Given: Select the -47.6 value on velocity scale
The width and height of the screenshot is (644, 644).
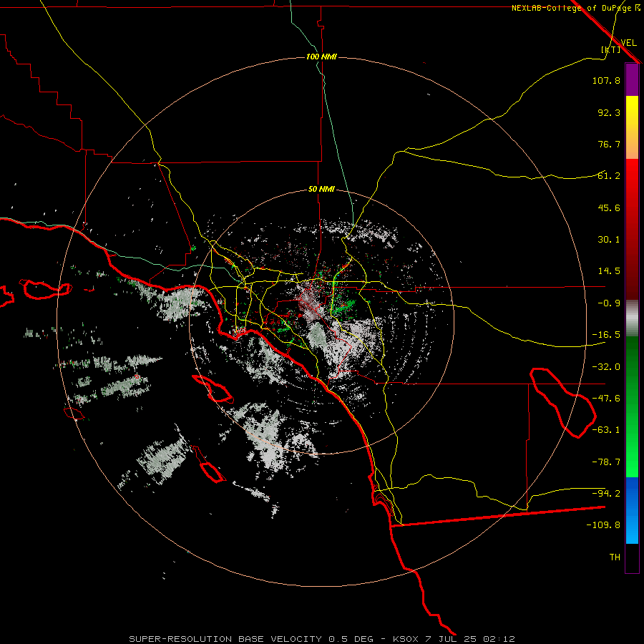Looking at the screenshot, I should click(606, 399).
